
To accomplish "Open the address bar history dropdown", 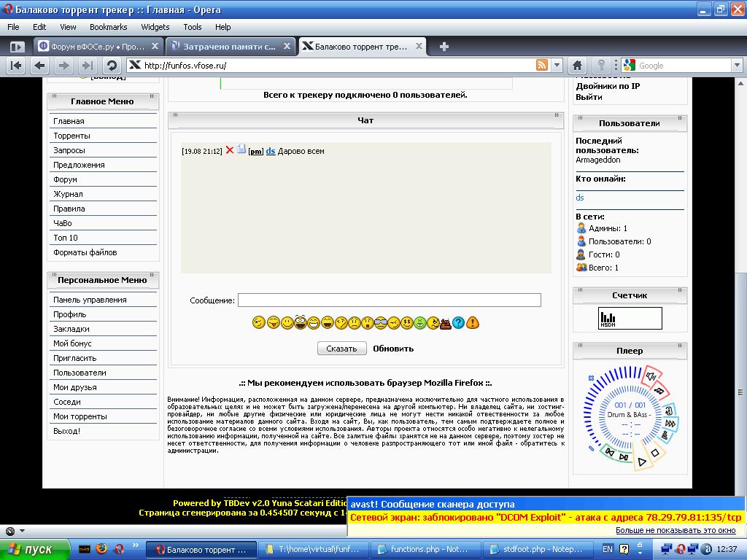I will 557,66.
